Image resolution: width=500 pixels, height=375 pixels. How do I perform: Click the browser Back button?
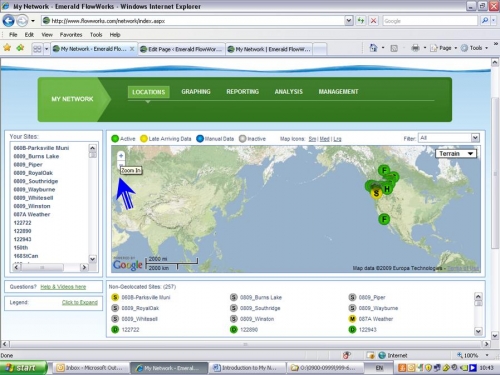[8, 21]
